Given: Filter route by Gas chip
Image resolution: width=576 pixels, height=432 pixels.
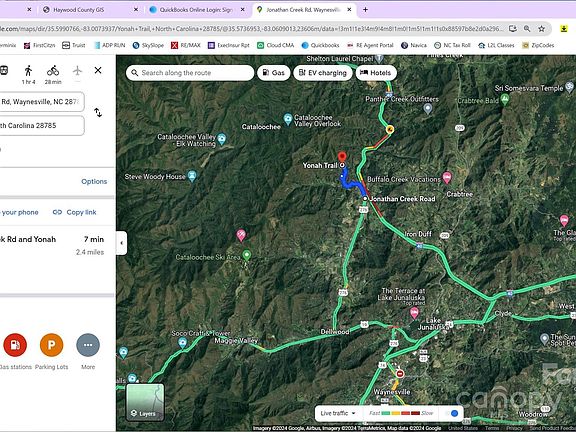Looking at the screenshot, I should (274, 73).
